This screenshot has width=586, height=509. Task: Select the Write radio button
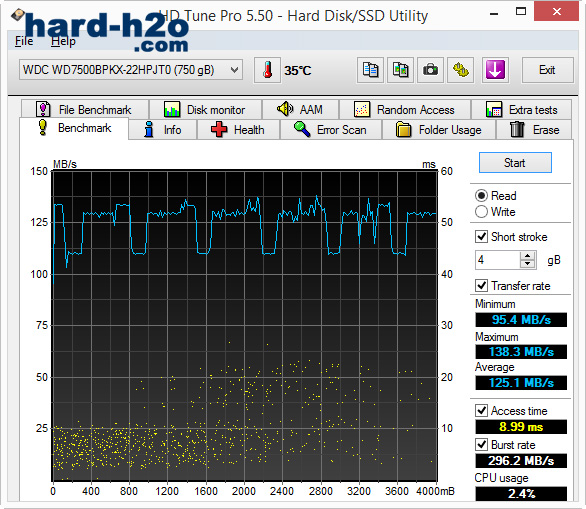(x=481, y=212)
